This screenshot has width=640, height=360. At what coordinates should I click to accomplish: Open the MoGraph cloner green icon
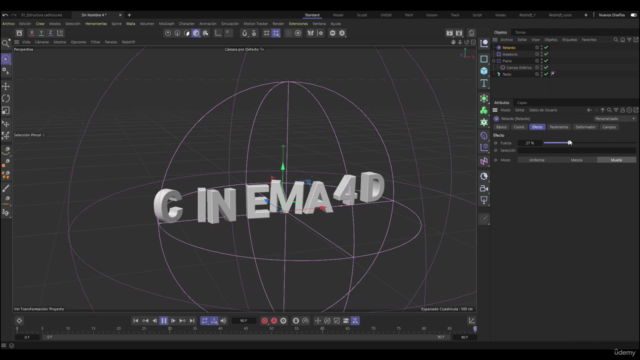[x=484, y=110]
